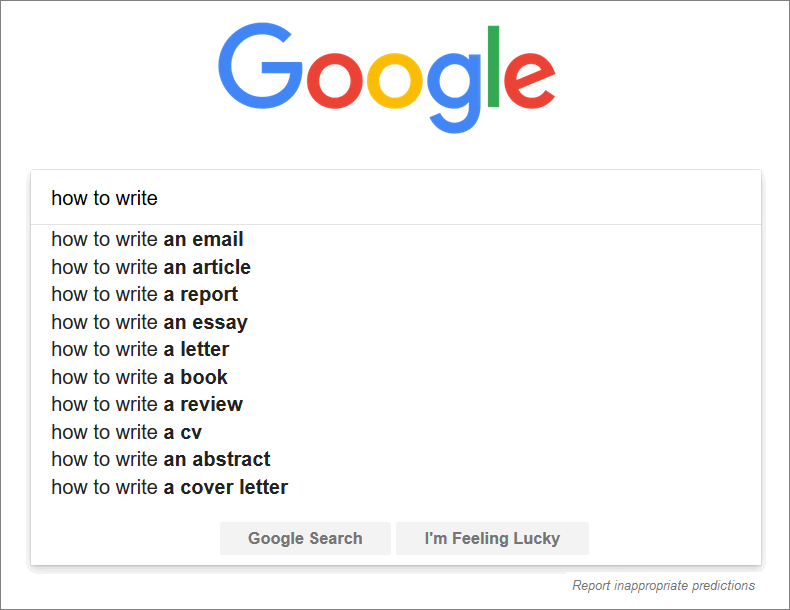Screen dimensions: 790x610
Task: Select suggestion 'how to write a cv'
Action: pos(396,432)
